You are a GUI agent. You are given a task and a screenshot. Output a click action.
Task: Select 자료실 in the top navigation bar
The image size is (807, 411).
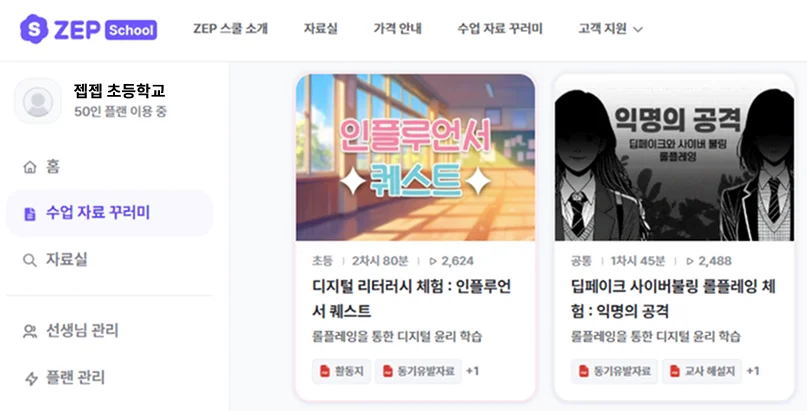[x=321, y=29]
